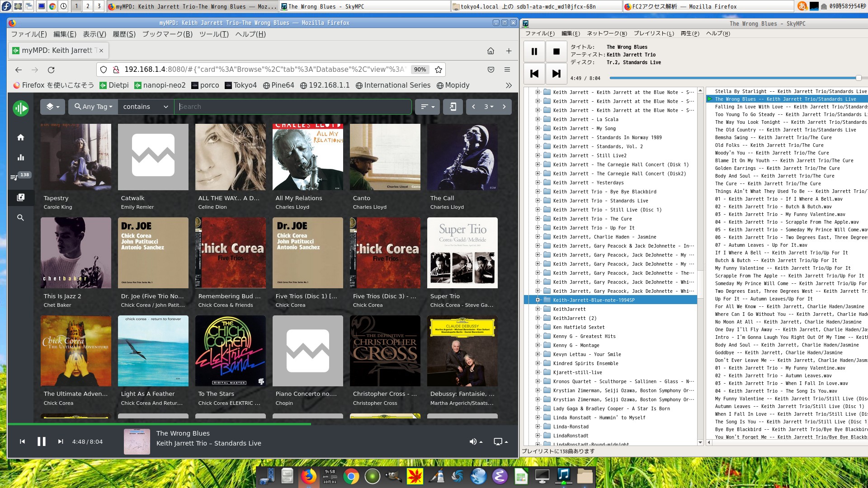868x488 pixels.
Task: Pause playback in myMPD footer
Action: click(41, 441)
